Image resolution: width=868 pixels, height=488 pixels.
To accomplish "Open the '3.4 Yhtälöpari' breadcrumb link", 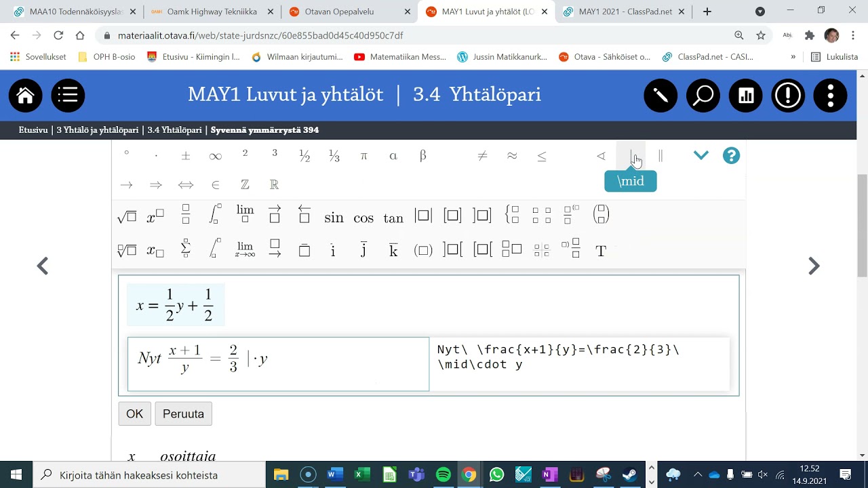I will click(x=174, y=130).
